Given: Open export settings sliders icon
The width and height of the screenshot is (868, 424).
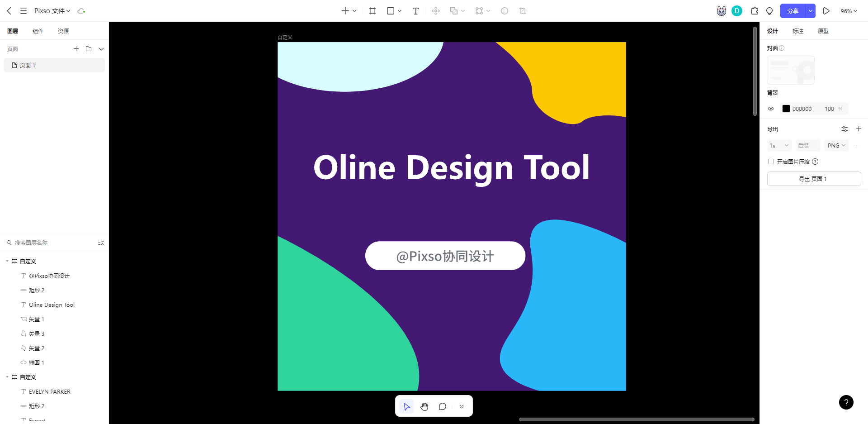Looking at the screenshot, I should tap(844, 129).
